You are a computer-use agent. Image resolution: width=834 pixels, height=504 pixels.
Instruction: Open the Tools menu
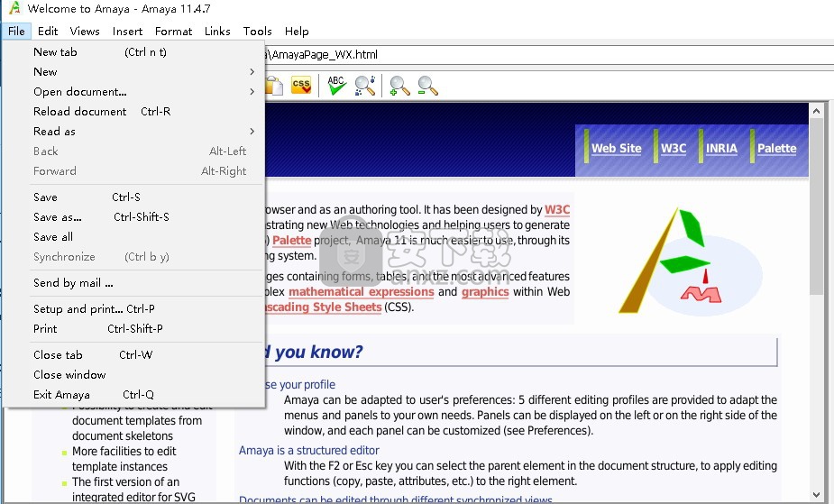pyautogui.click(x=258, y=32)
